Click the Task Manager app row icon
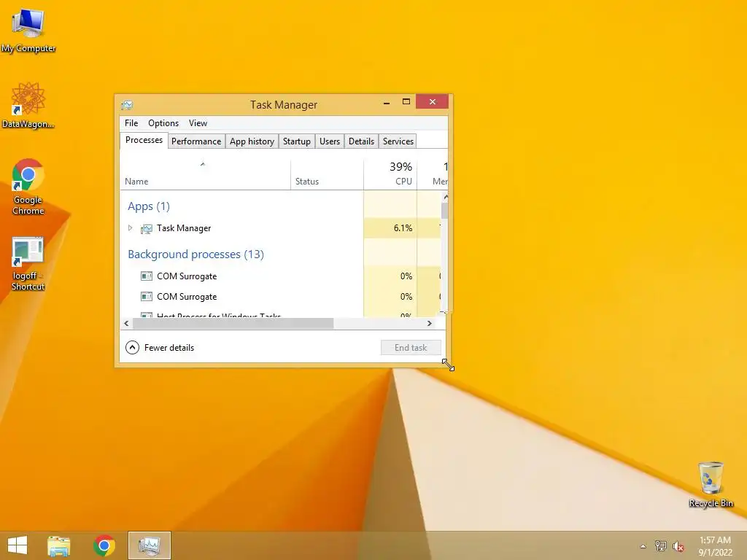This screenshot has width=747, height=560. coord(146,228)
